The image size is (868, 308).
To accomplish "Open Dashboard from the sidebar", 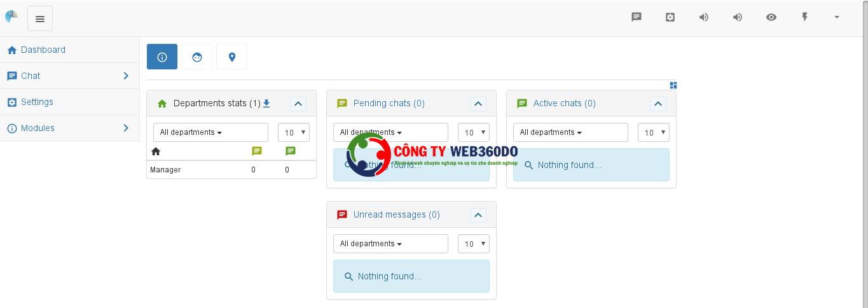I will (x=70, y=50).
